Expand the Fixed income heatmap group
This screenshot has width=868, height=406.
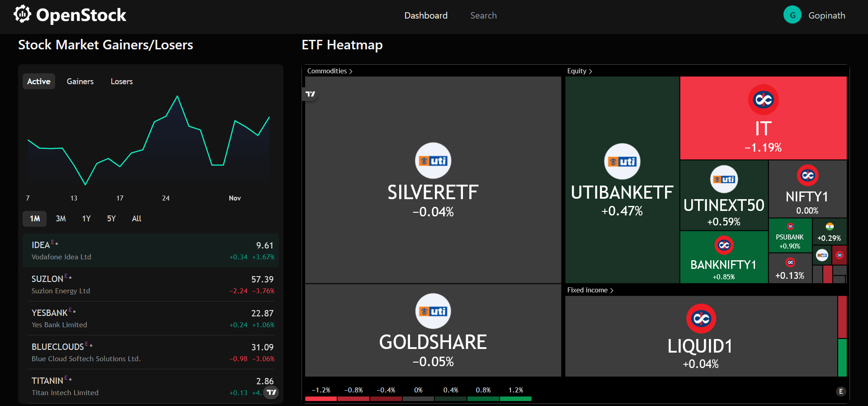(x=590, y=290)
